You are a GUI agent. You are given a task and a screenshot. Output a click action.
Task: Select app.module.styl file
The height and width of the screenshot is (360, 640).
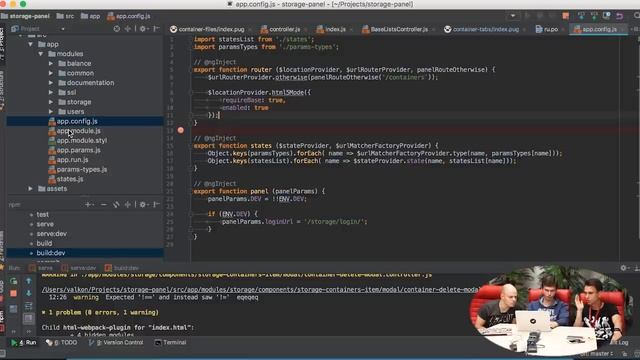coord(82,140)
